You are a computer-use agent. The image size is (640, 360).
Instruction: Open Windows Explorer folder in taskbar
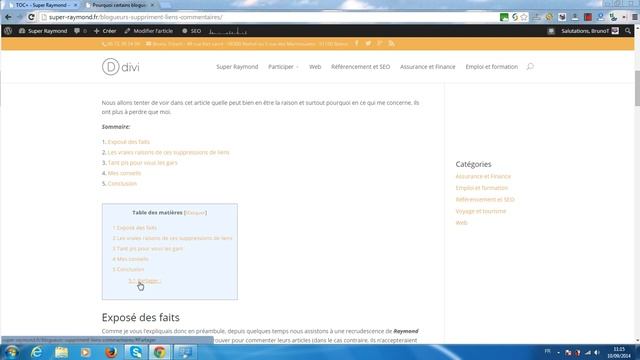pos(61,352)
